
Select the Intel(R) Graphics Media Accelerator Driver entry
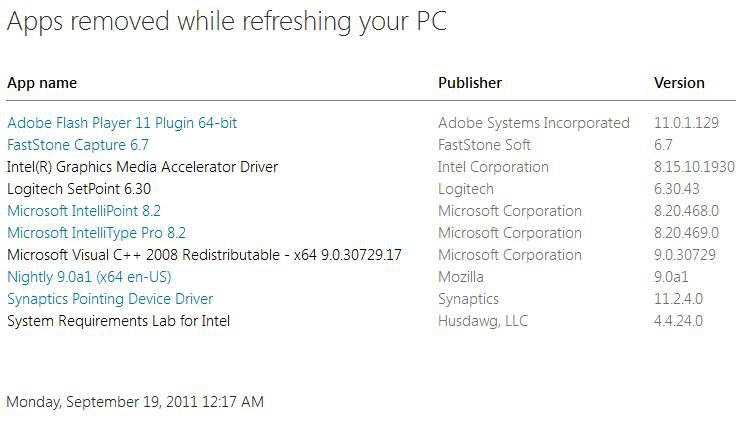click(x=142, y=167)
